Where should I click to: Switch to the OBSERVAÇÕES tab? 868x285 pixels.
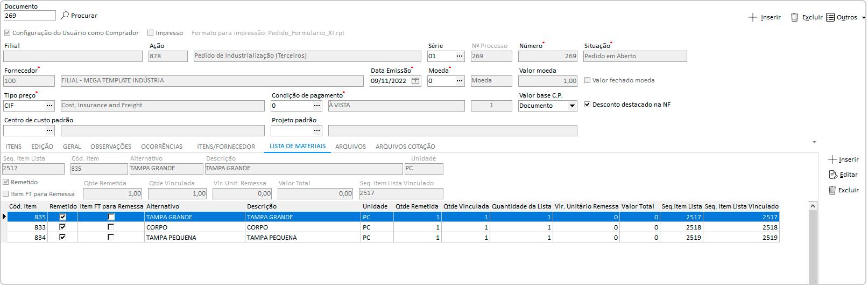pos(111,147)
